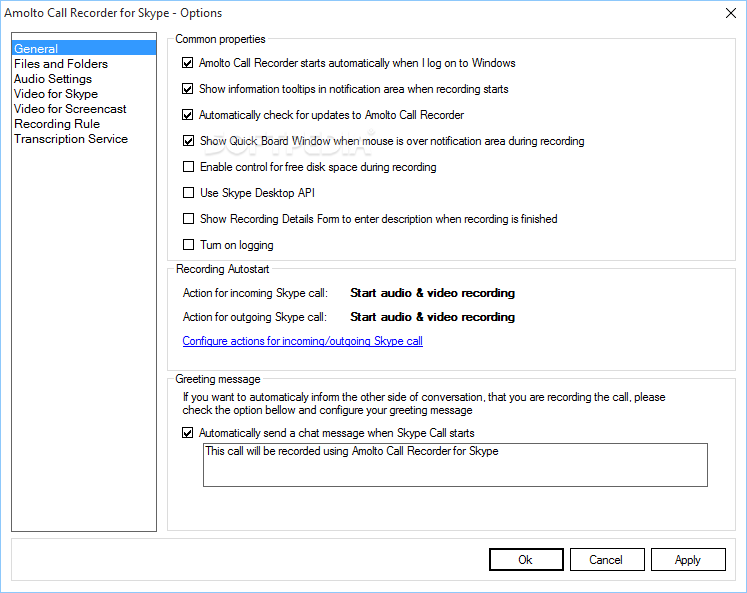Disable Automatically check for updates
The image size is (747, 593).
coord(188,115)
